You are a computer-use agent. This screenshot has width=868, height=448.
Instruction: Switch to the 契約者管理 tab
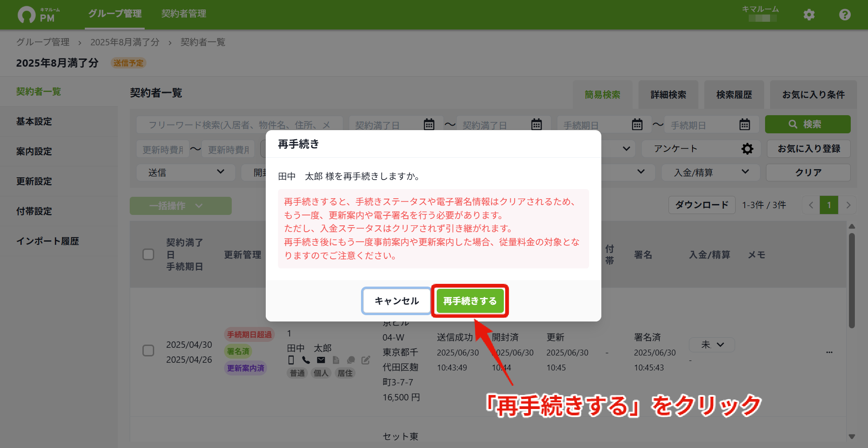coord(184,14)
